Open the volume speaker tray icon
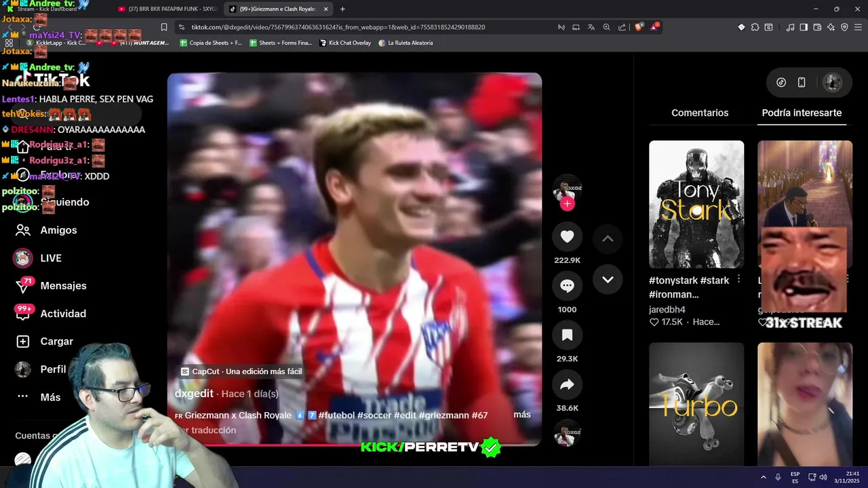Screen dimensions: 868x488 (823, 477)
